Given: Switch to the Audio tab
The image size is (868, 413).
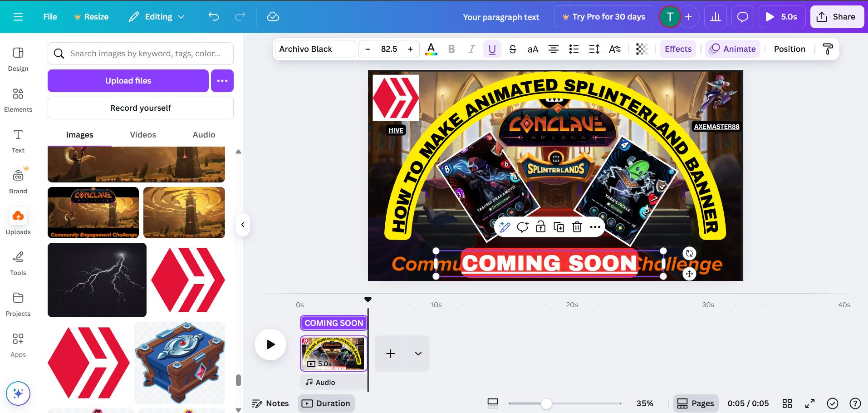Looking at the screenshot, I should (x=204, y=135).
